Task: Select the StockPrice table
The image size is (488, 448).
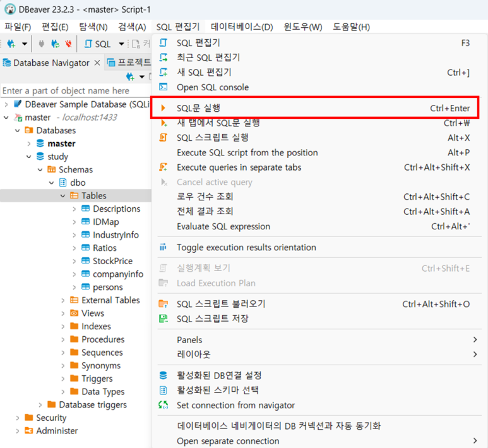Action: pos(112,261)
